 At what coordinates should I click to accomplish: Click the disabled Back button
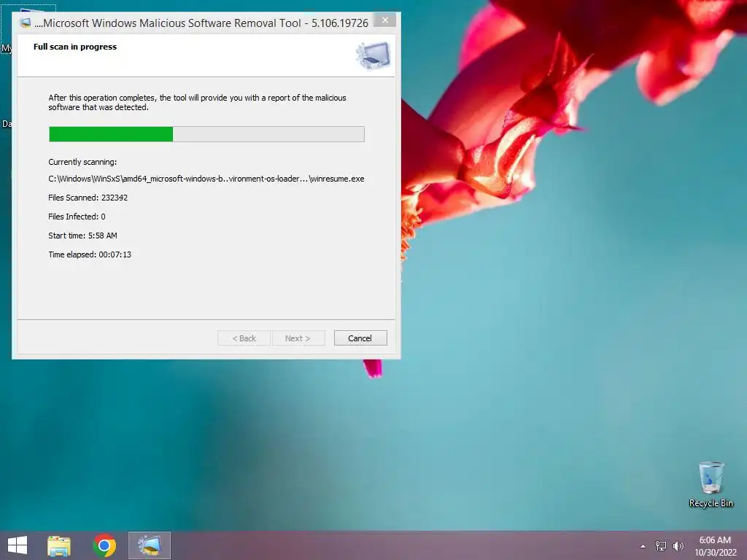pos(244,338)
